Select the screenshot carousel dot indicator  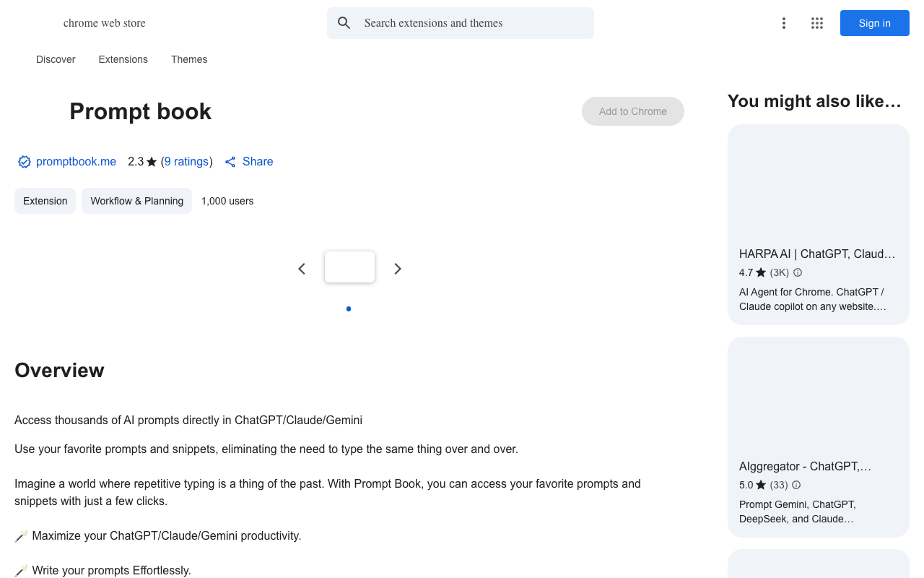point(349,309)
